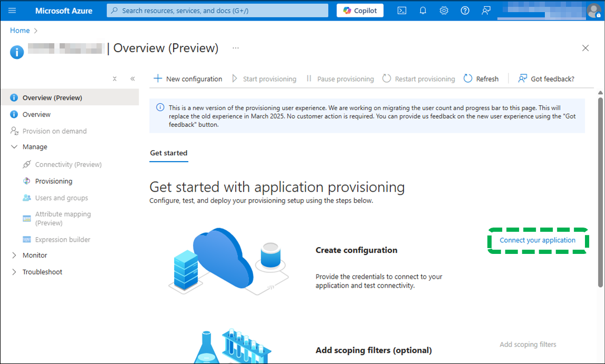Open the feedback icon in the top bar

coord(486,10)
